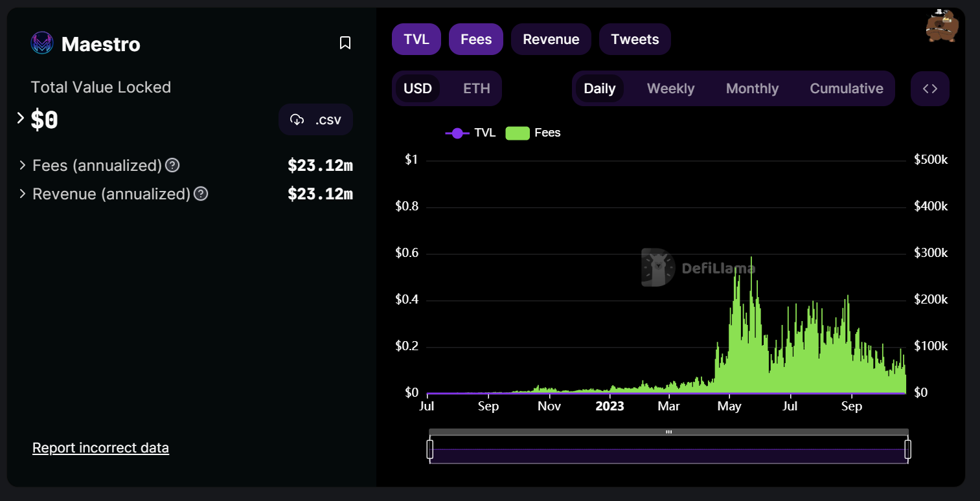Toggle the Fees chart metric
The width and height of the screenshot is (980, 501).
pyautogui.click(x=476, y=39)
